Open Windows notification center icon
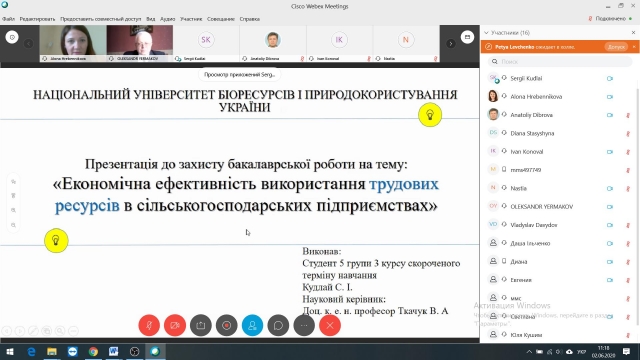The height and width of the screenshot is (360, 640). tap(627, 351)
